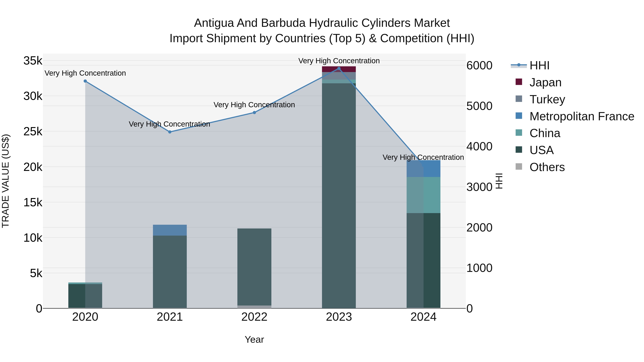Click the 2020 USA bar segment
The height and width of the screenshot is (362, 644).
pos(85,296)
